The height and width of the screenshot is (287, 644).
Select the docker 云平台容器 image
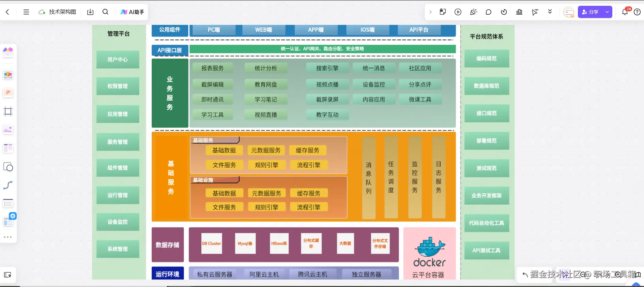point(429,254)
